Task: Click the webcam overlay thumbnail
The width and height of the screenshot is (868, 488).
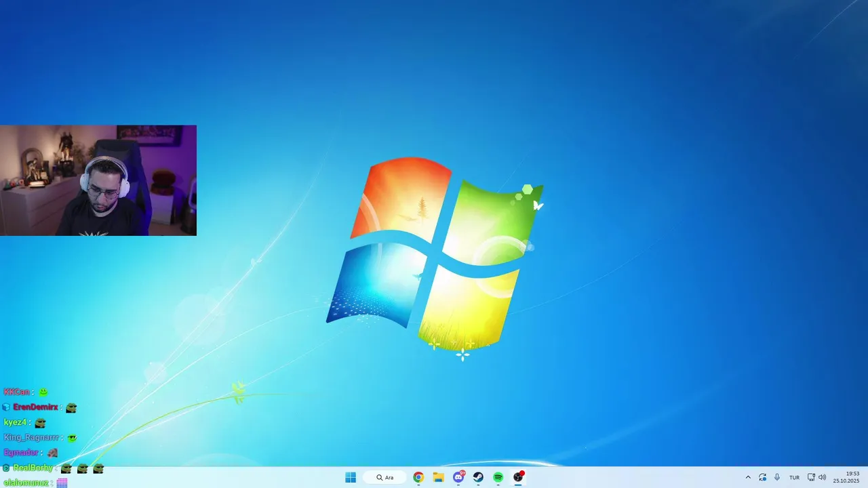Action: pyautogui.click(x=98, y=180)
